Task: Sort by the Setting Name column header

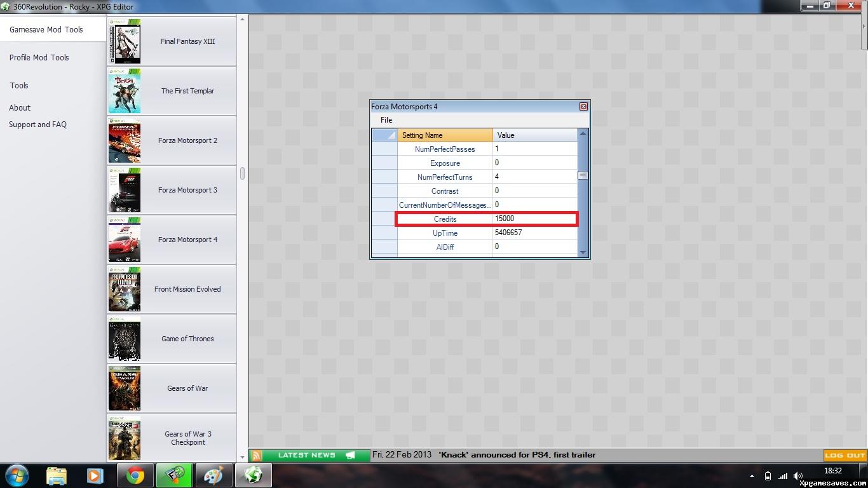Action: pyautogui.click(x=445, y=135)
